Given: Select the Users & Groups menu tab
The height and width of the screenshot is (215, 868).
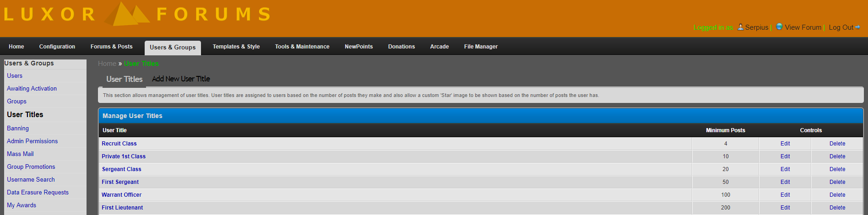Looking at the screenshot, I should click(173, 48).
